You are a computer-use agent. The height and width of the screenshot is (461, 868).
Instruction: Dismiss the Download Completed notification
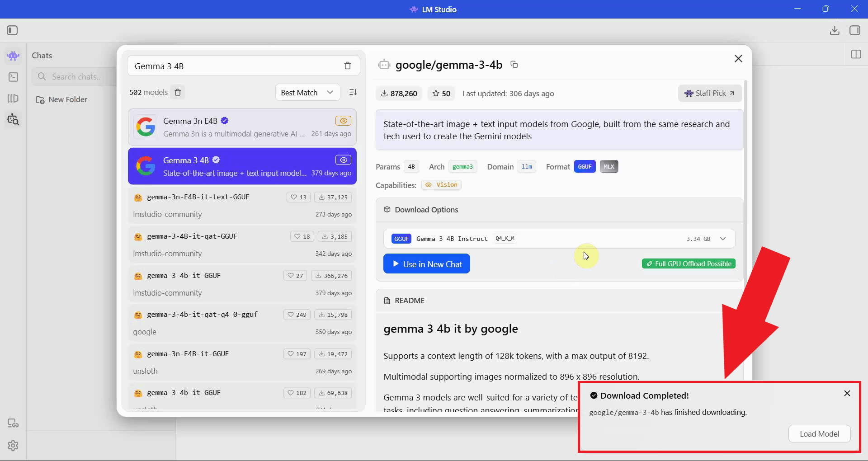(x=847, y=394)
